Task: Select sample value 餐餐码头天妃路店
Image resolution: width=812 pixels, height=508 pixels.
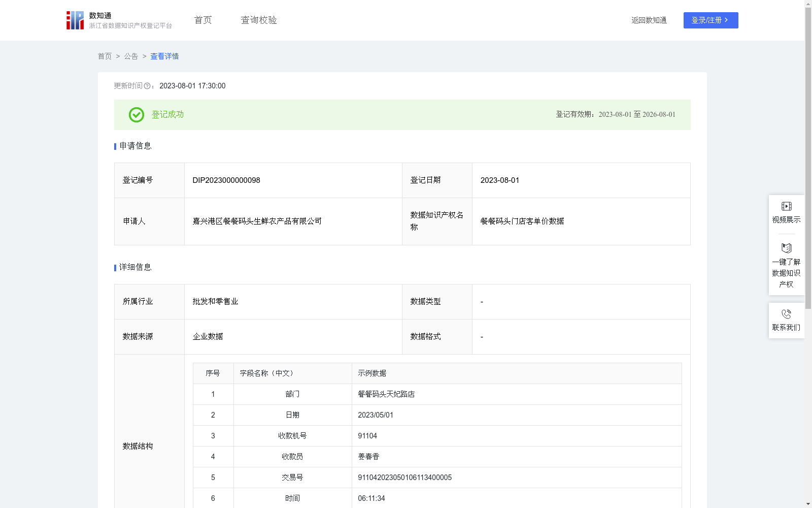Action: tap(386, 394)
